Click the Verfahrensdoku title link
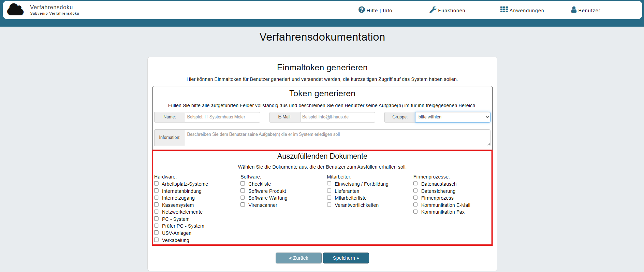Image resolution: width=644 pixels, height=272 pixels. (52, 7)
